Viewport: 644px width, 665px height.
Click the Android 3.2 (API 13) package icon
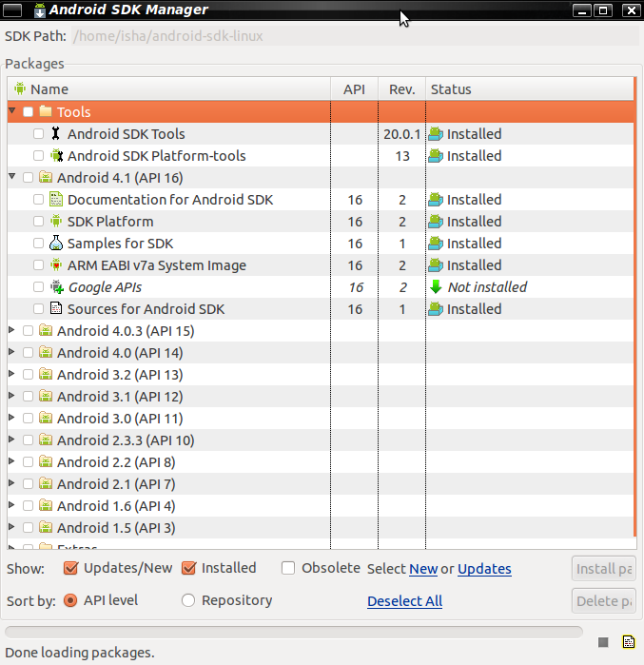(46, 374)
